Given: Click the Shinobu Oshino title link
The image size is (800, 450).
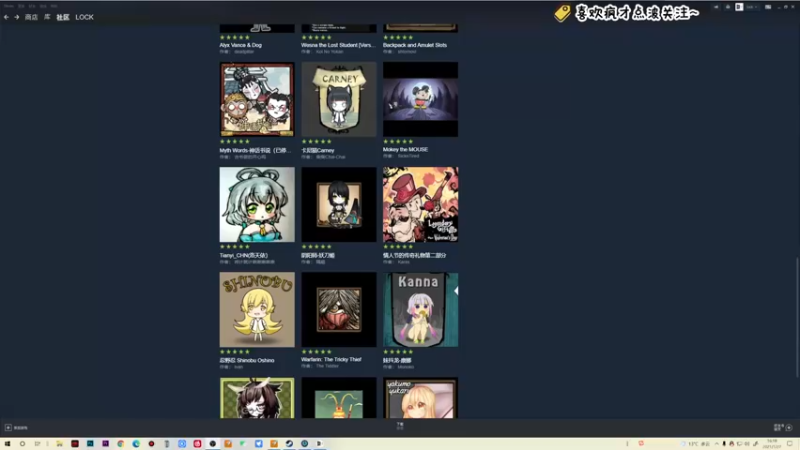Looking at the screenshot, I should click(x=247, y=360).
